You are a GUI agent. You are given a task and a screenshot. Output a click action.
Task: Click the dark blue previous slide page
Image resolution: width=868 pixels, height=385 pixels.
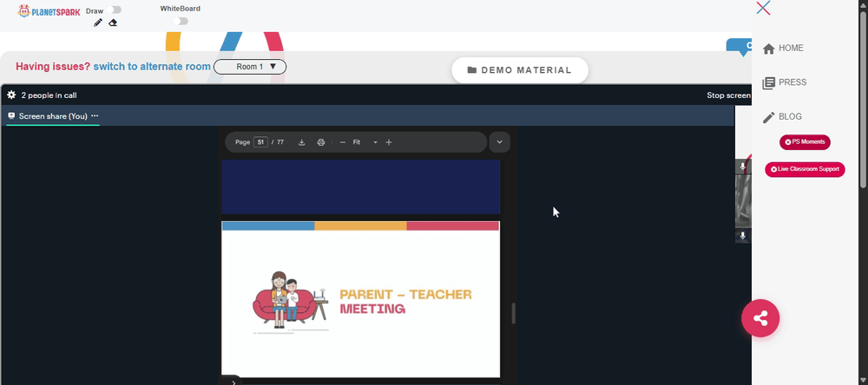(360, 187)
